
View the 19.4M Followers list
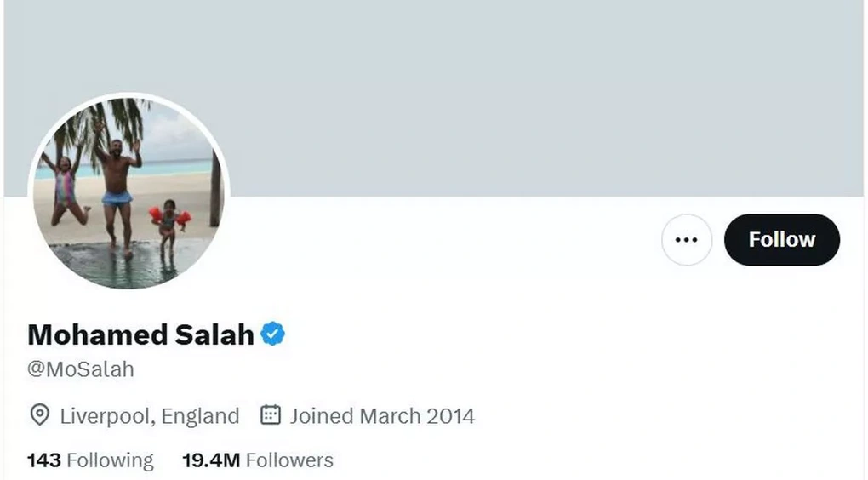pyautogui.click(x=257, y=460)
